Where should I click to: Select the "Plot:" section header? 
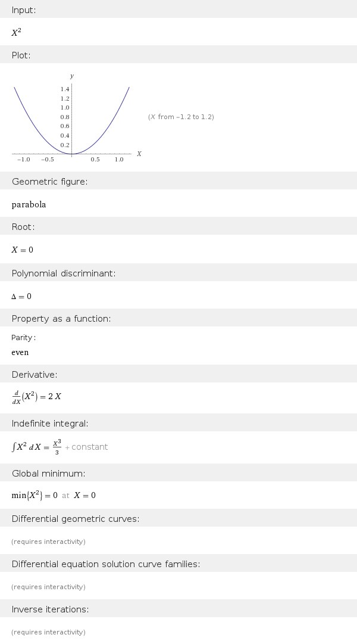click(x=21, y=55)
